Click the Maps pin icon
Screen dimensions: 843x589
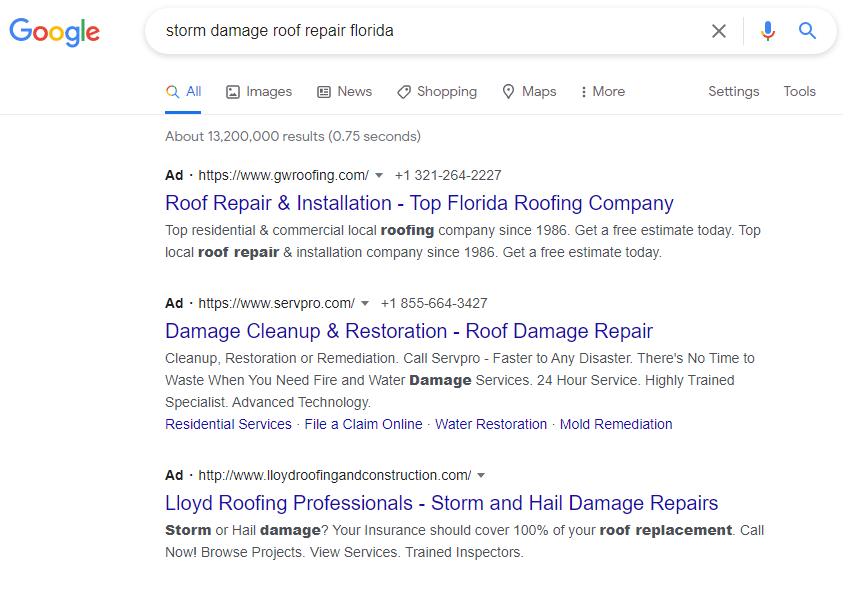[x=510, y=91]
